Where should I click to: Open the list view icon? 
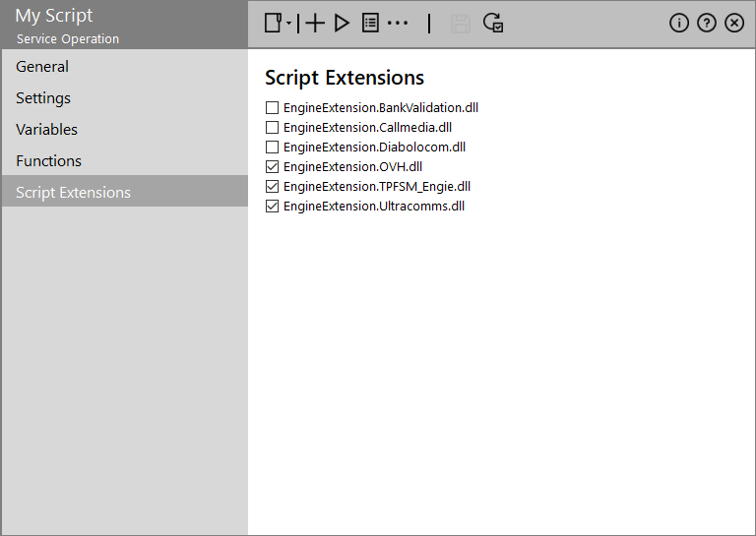click(x=370, y=23)
